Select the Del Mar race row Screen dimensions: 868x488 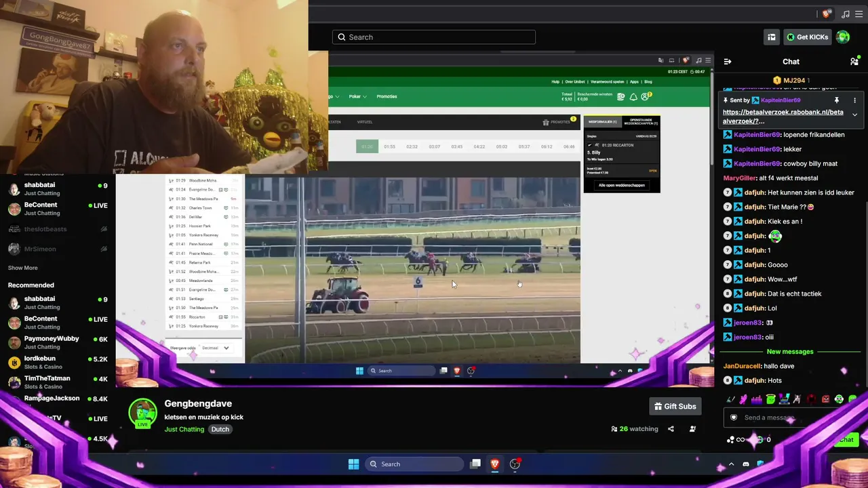[x=203, y=217]
